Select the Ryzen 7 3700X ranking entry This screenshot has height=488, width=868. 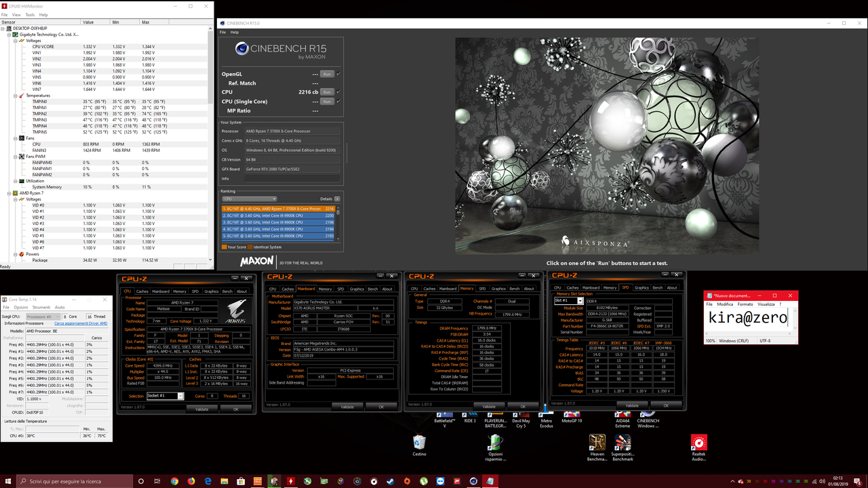pyautogui.click(x=278, y=209)
